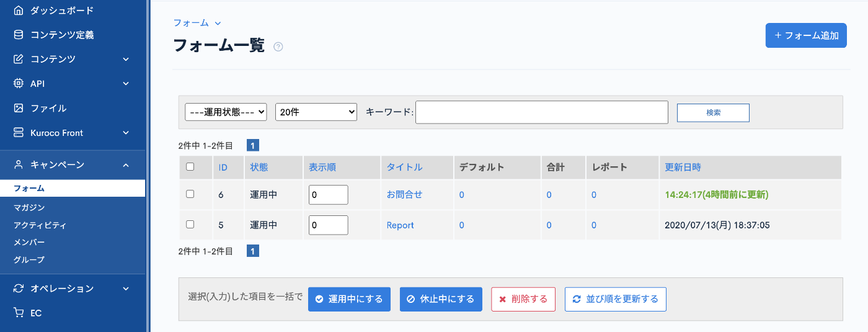Check the checkbox for form ID 5
The height and width of the screenshot is (332, 868).
(x=190, y=224)
